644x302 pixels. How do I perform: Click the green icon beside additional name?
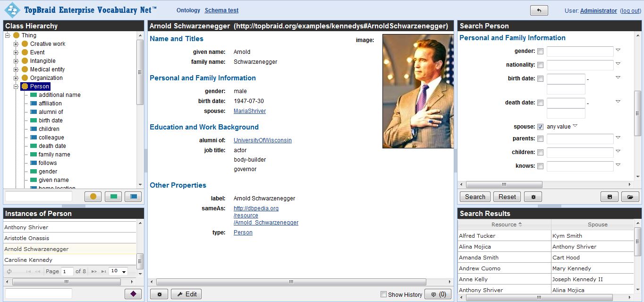coord(34,95)
